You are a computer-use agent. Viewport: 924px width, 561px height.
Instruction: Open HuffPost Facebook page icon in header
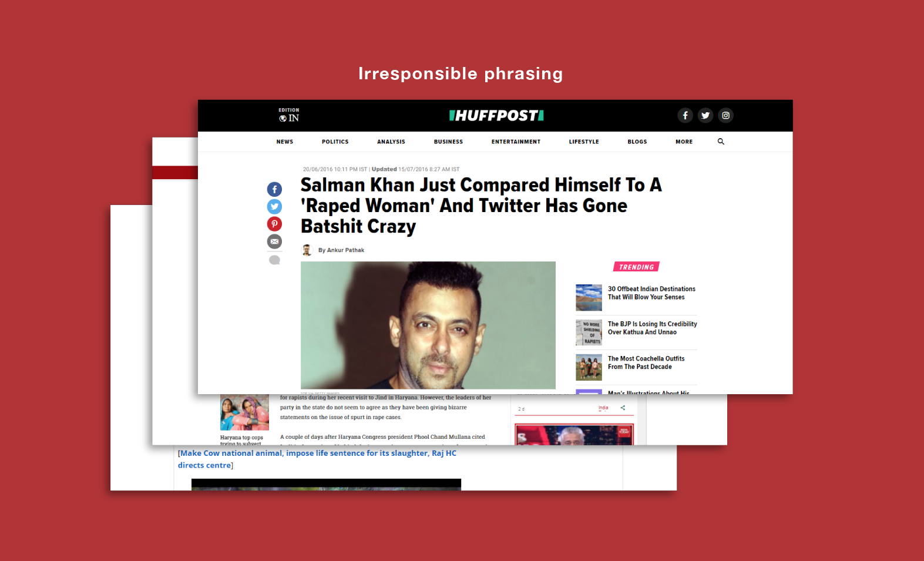click(x=685, y=116)
